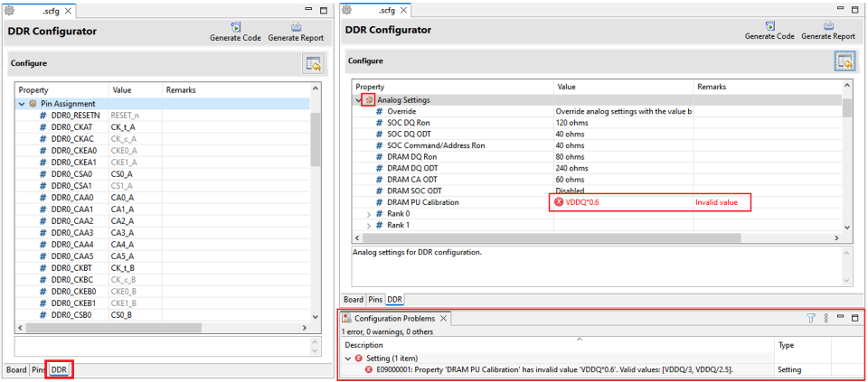868x382 pixels.
Task: Close the Configuration Problems tab
Action: tap(444, 319)
